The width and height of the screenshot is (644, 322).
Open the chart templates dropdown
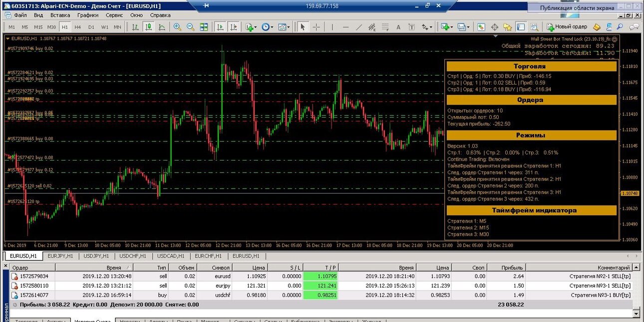(284, 27)
